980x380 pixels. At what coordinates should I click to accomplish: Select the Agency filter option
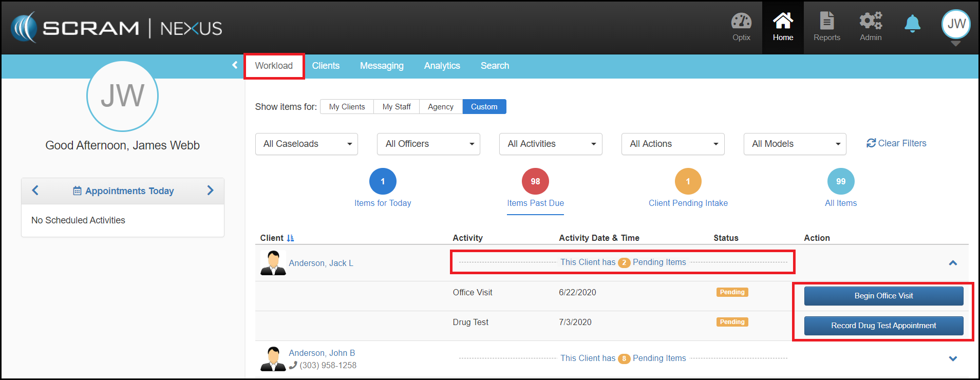[x=440, y=107]
